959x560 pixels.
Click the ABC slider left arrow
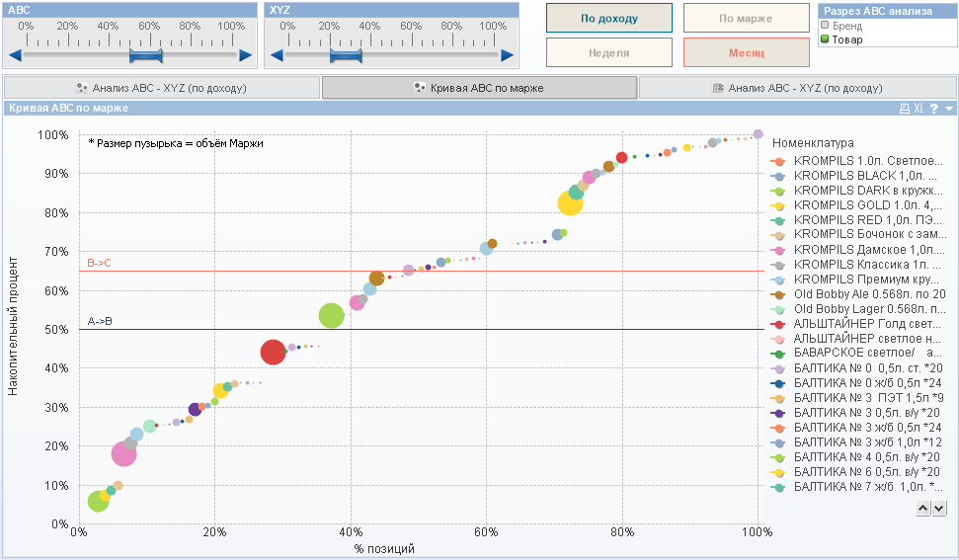click(15, 55)
